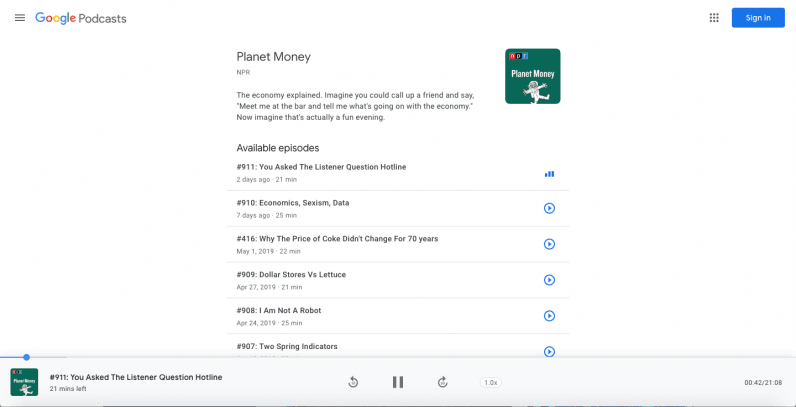
Task: Play episode #908 I Am Not A Robot
Action: pyautogui.click(x=549, y=316)
